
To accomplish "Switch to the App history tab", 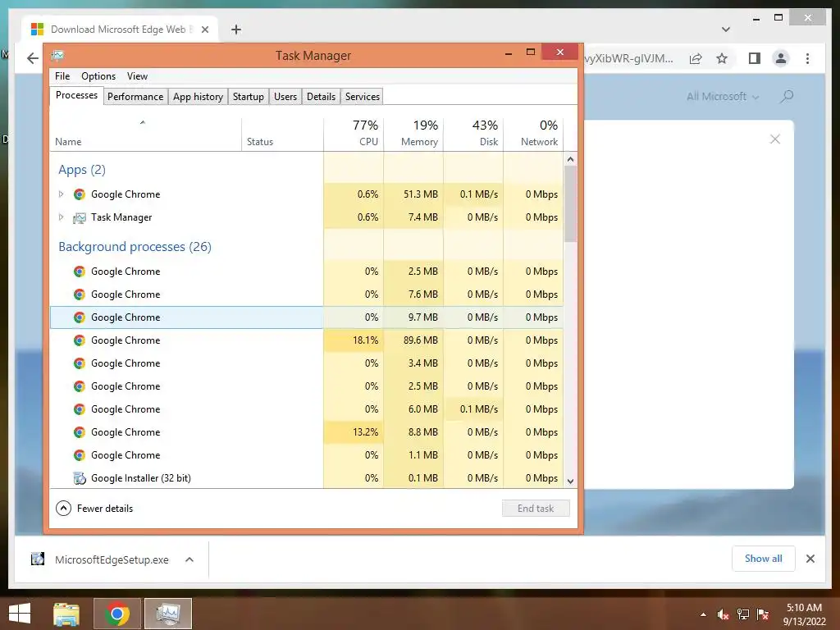I will coord(198,97).
